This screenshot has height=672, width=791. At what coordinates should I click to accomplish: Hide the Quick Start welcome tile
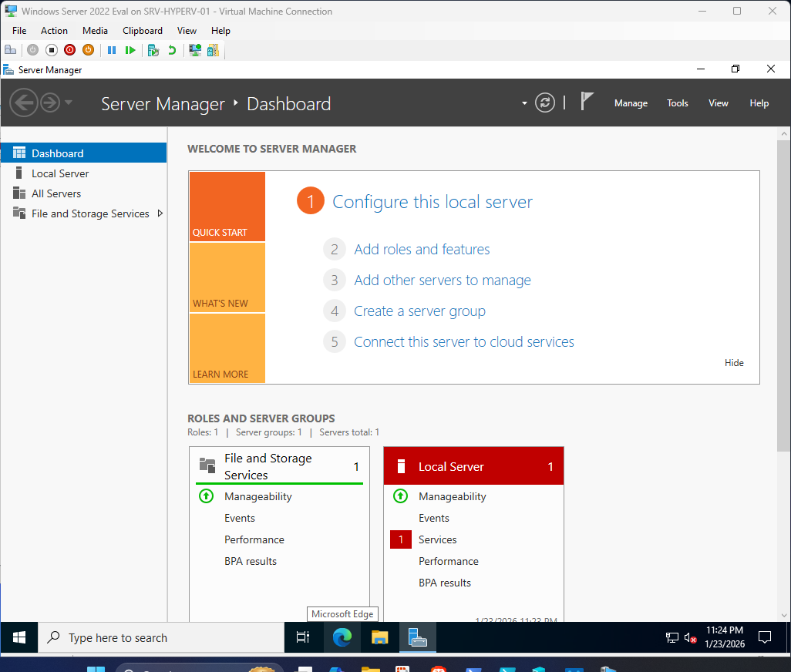click(x=734, y=362)
